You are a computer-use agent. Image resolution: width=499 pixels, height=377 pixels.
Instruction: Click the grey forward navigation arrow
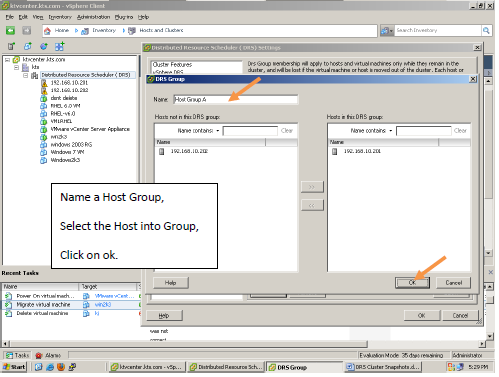[x=26, y=30]
